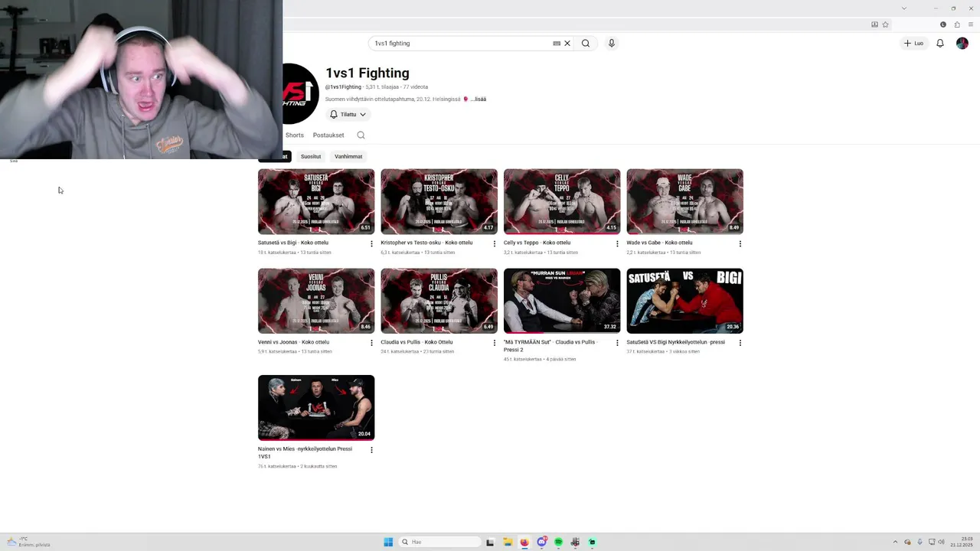This screenshot has width=980, height=551.
Task: Open options menu for Claudia vs Pullis Koko Ottelu
Action: 494,343
